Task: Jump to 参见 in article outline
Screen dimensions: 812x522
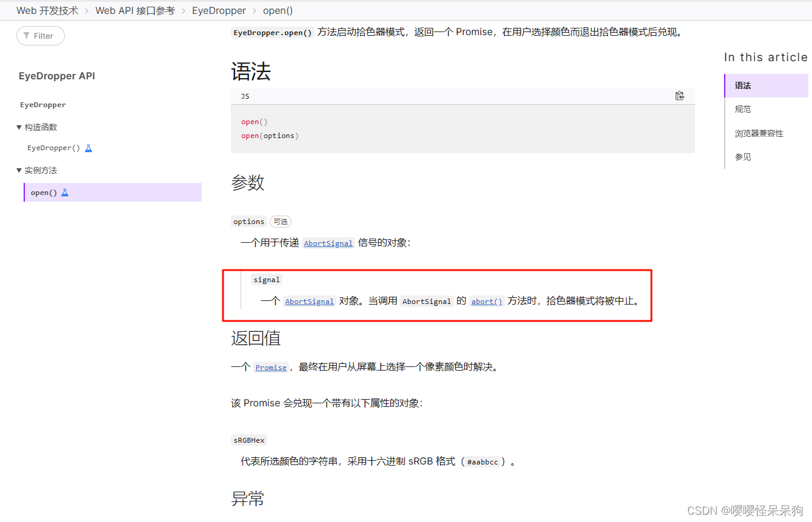Action: (x=743, y=157)
